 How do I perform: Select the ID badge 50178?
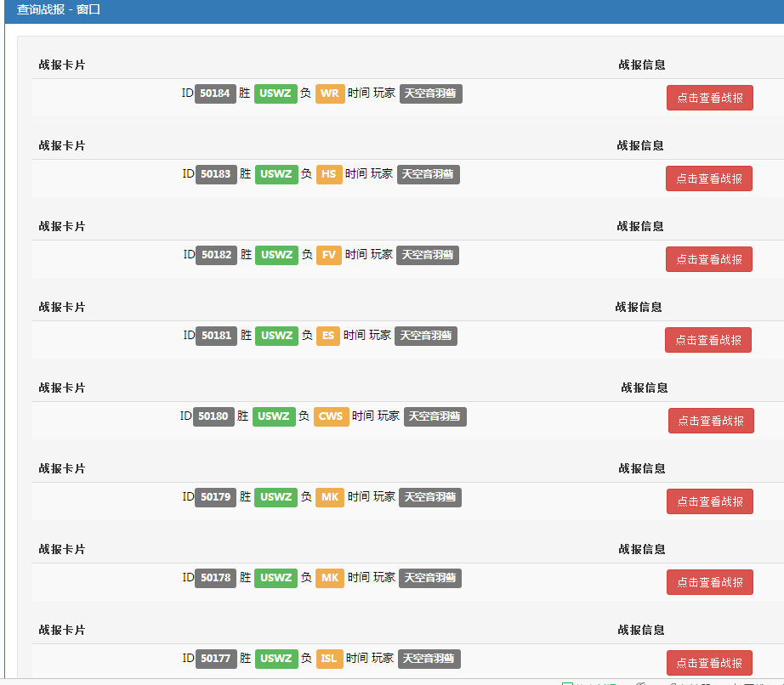(x=215, y=578)
